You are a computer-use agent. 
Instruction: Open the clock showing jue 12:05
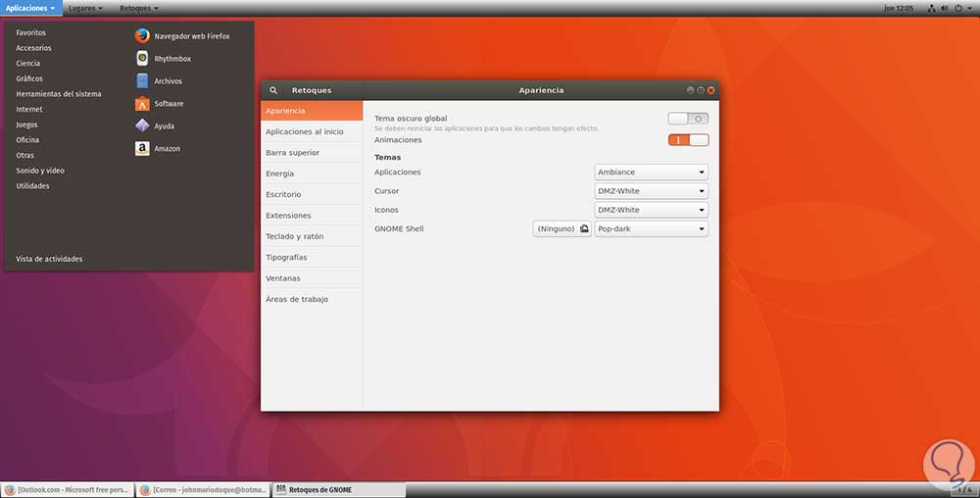(x=899, y=8)
